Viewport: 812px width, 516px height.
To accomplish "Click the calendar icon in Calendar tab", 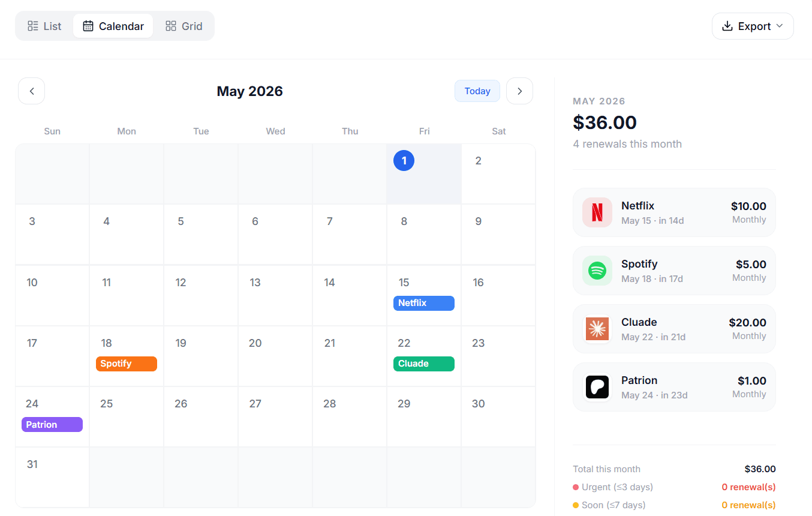I will [x=88, y=26].
